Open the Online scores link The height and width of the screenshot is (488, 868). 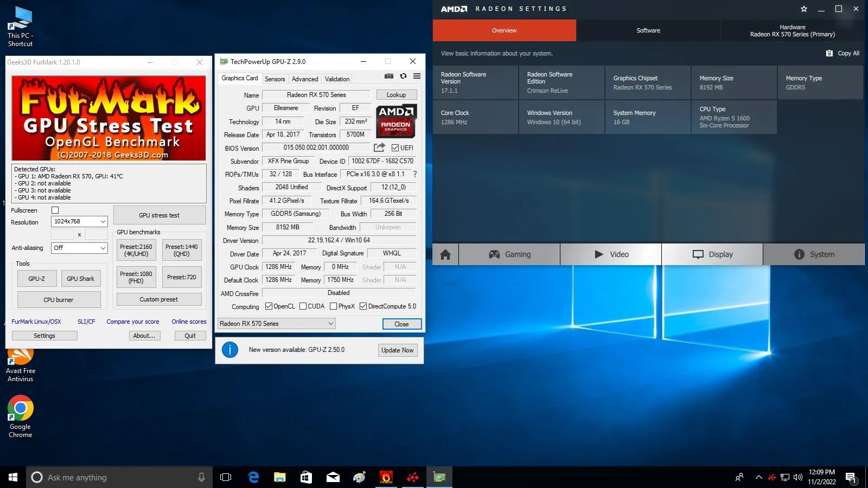tap(189, 322)
